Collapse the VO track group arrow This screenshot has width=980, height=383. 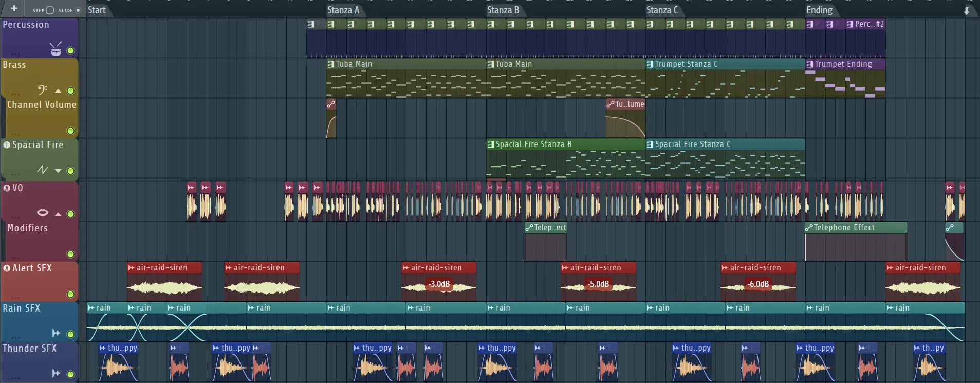(58, 214)
